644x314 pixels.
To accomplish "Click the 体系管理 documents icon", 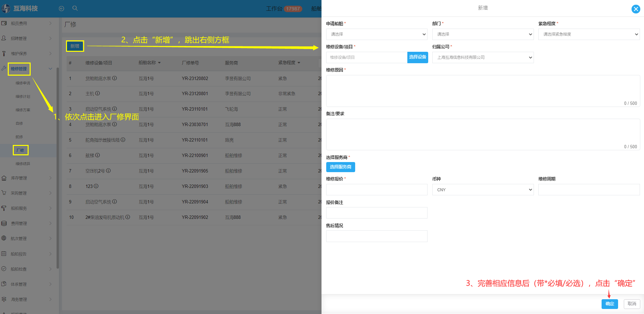I will (x=4, y=284).
